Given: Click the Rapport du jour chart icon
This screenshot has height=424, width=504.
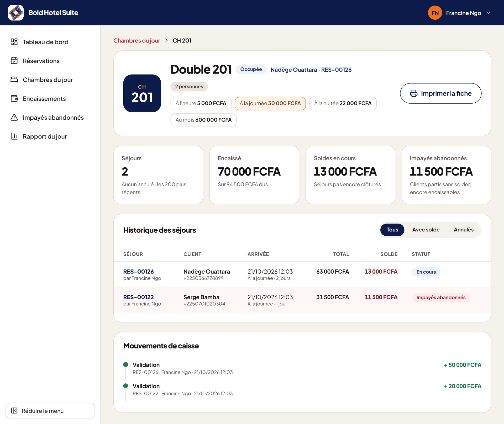Looking at the screenshot, I should pos(14,136).
